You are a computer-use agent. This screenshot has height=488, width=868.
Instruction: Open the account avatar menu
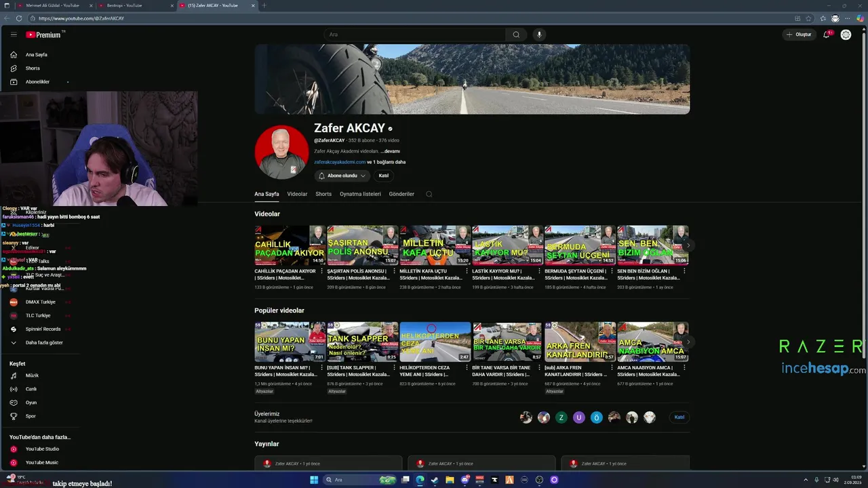pyautogui.click(x=846, y=35)
